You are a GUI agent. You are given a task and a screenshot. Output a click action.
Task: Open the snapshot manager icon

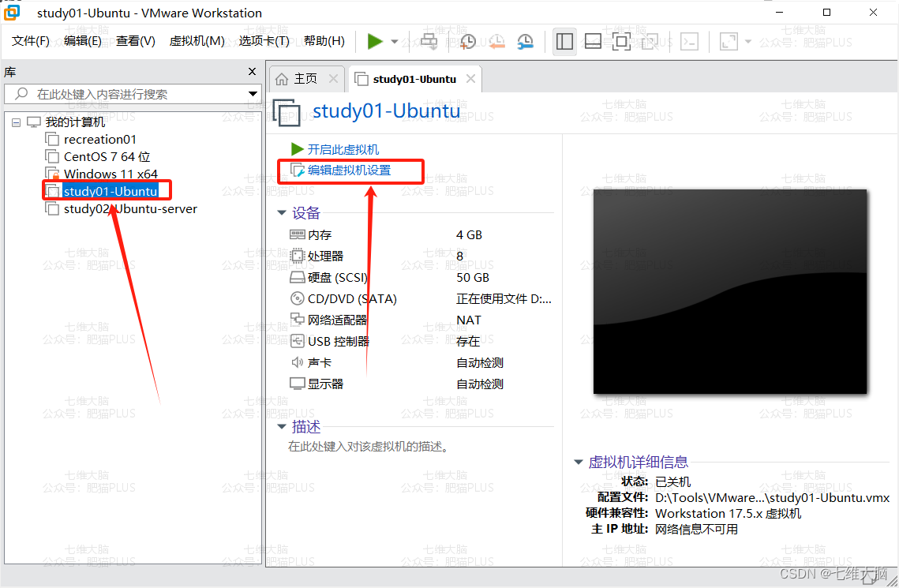point(525,41)
